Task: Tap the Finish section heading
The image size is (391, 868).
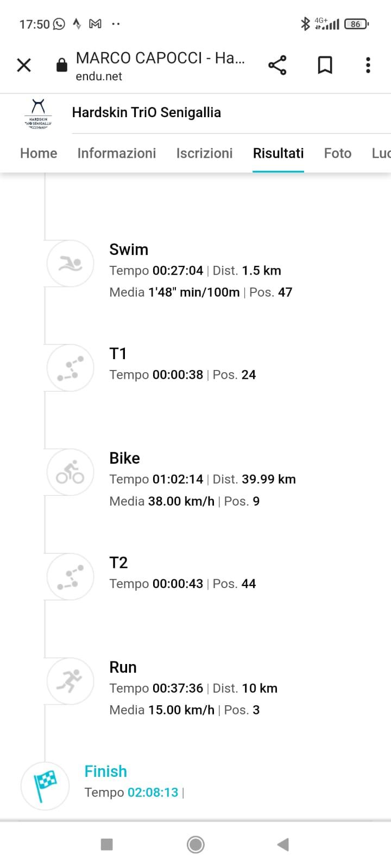Action: [106, 771]
